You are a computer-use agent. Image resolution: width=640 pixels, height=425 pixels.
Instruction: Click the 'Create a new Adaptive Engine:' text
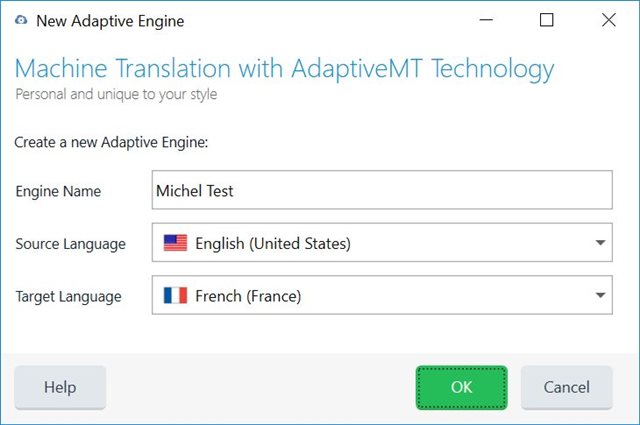(111, 142)
